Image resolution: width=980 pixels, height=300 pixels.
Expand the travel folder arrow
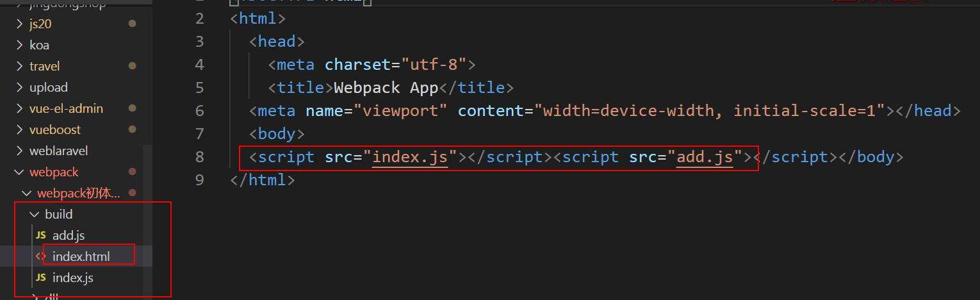[x=18, y=66]
